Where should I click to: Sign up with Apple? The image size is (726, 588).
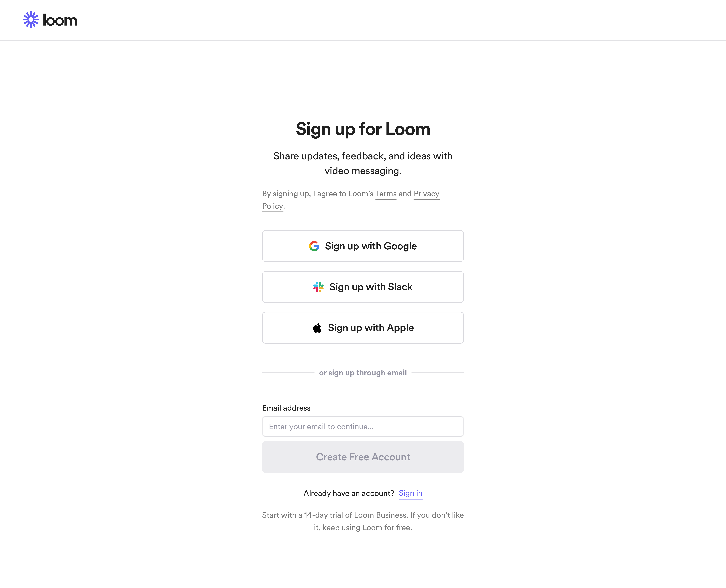click(363, 328)
